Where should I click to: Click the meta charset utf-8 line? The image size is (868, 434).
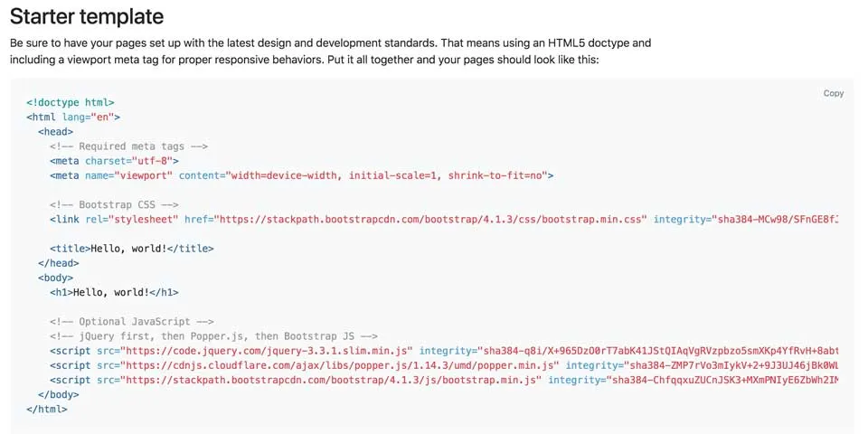(108, 161)
